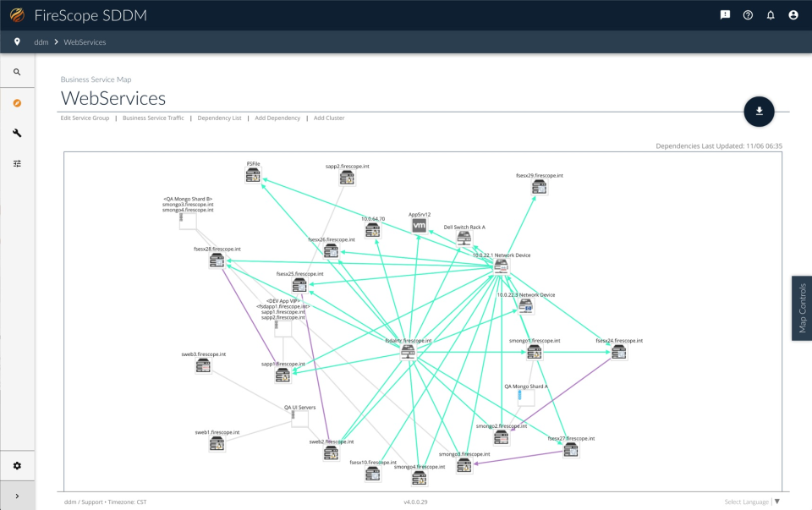Select the fsesx26.firescope.int node icon
Viewport: 812px width, 510px height.
331,252
